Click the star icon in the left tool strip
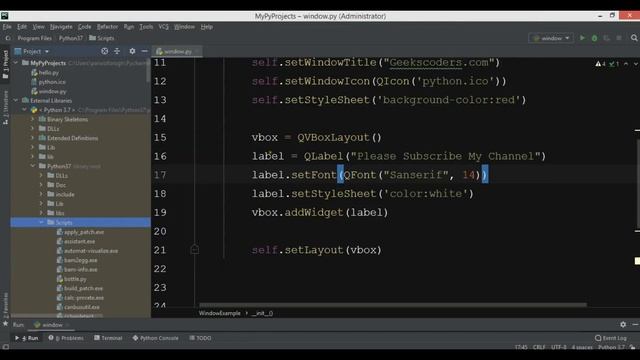This screenshot has height=360, width=640. pyautogui.click(x=5, y=324)
